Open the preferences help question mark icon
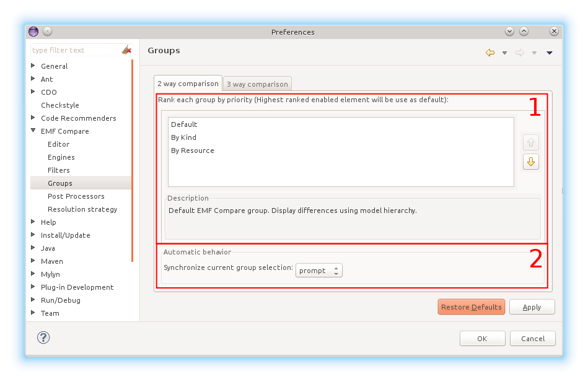The width and height of the screenshot is (588, 382). 43,337
